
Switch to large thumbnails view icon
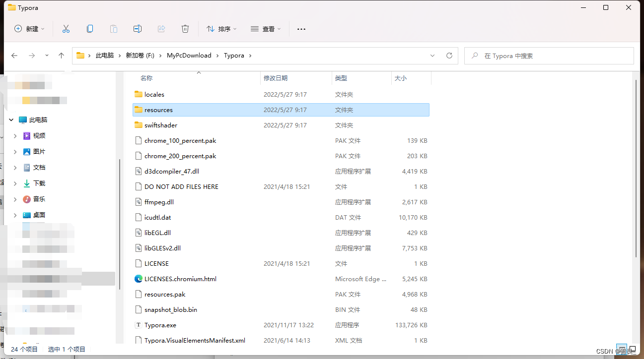pos(633,349)
